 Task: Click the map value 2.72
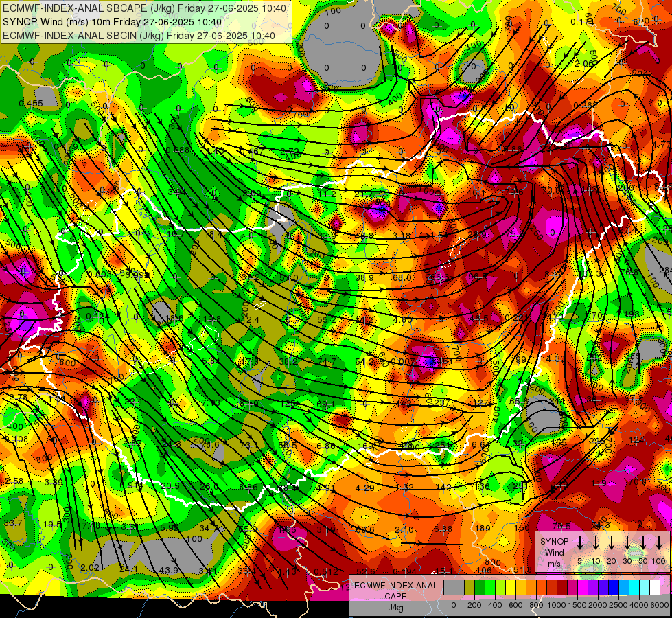tap(289, 151)
